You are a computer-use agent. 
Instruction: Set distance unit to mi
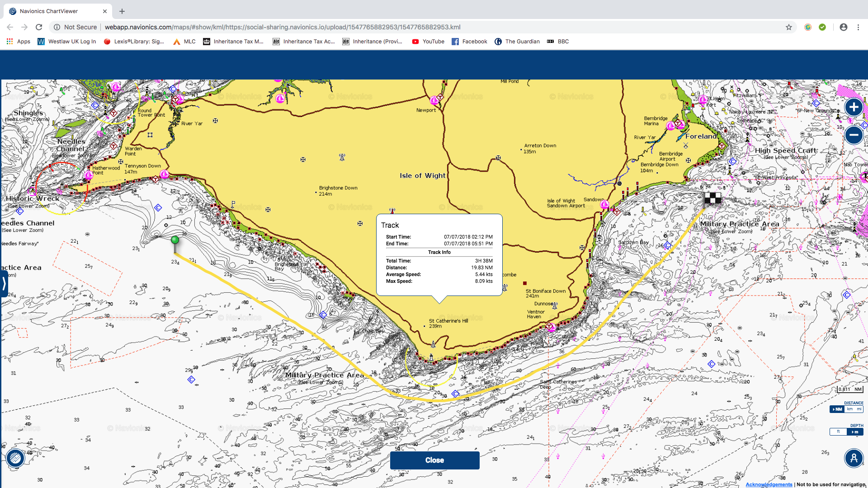tap(859, 409)
